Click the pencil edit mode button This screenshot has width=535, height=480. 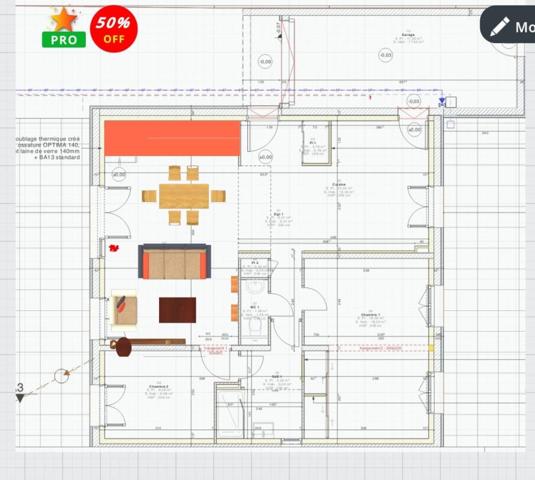[508, 25]
